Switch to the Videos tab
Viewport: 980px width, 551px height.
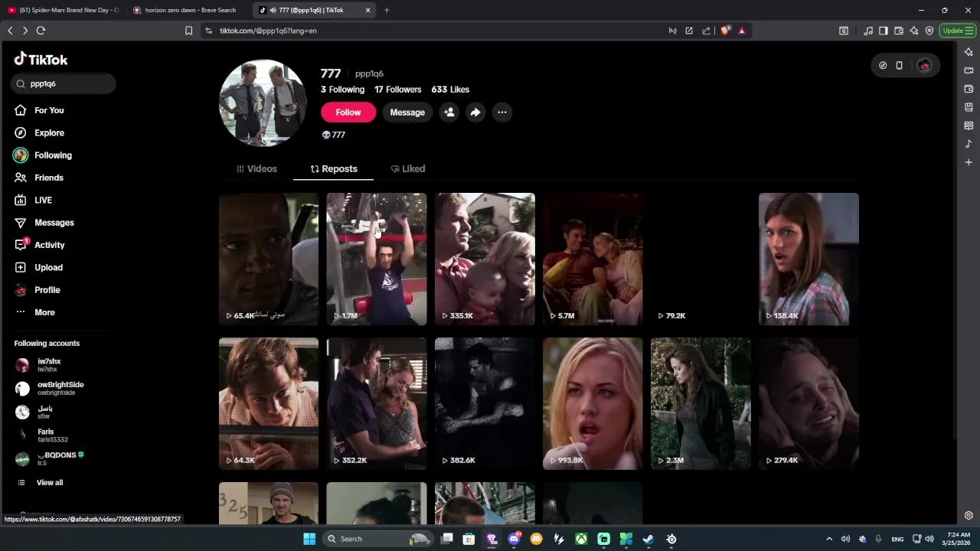256,168
